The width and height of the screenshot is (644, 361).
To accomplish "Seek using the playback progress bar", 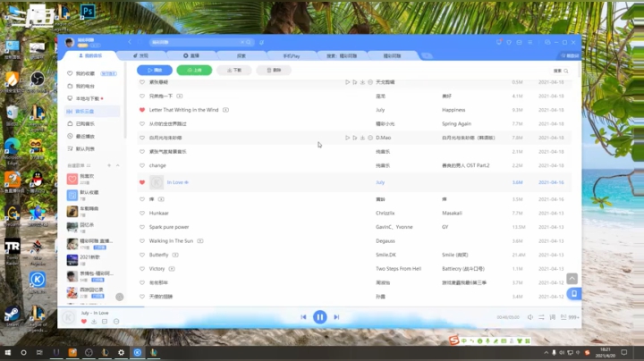I will (x=319, y=306).
